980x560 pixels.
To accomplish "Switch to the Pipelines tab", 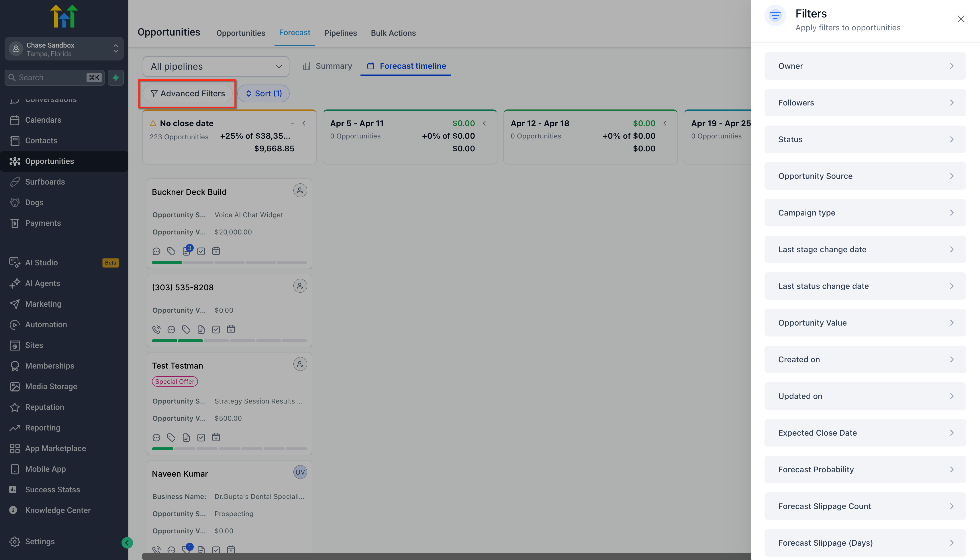I will tap(340, 33).
